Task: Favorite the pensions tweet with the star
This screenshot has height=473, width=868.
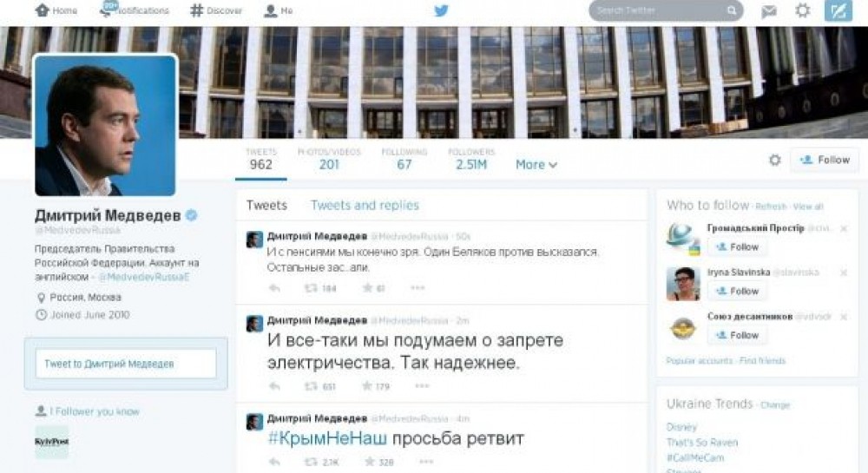Action: click(367, 287)
